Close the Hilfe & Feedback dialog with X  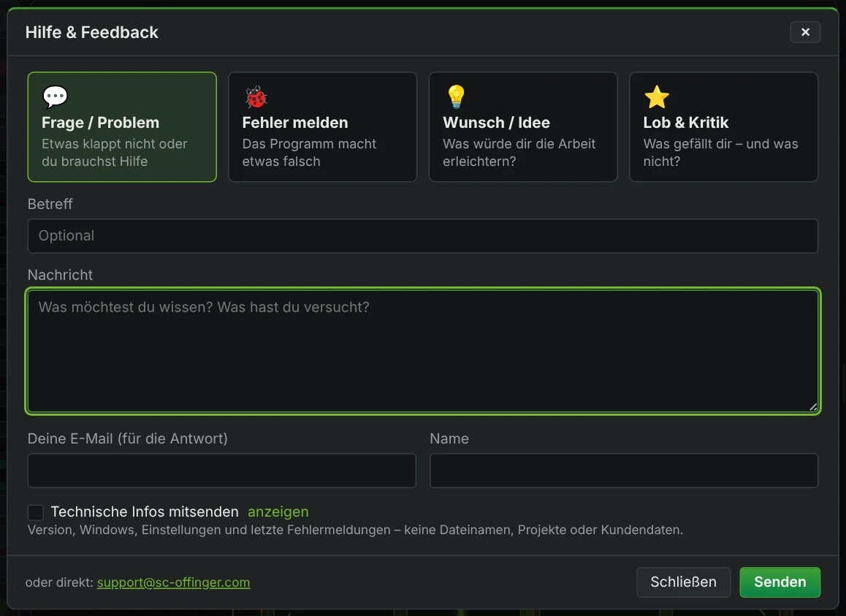(806, 32)
